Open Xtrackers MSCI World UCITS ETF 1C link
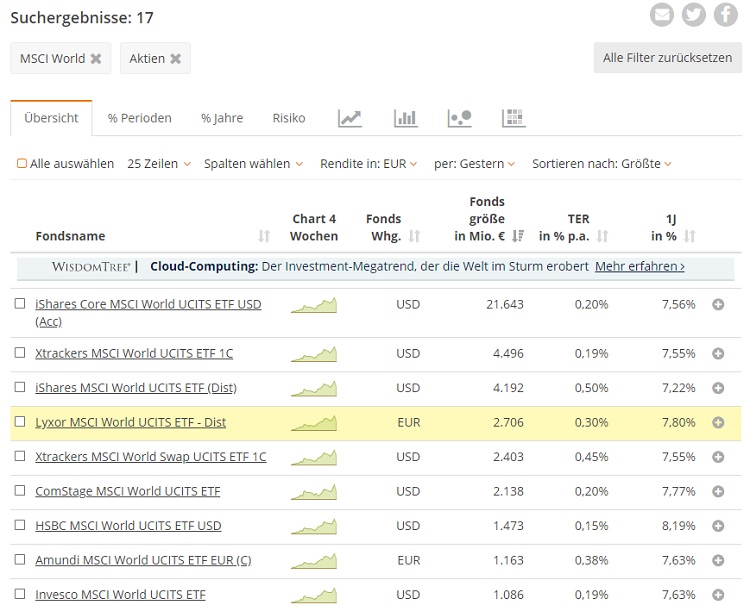The width and height of the screenshot is (750, 605). [x=134, y=353]
